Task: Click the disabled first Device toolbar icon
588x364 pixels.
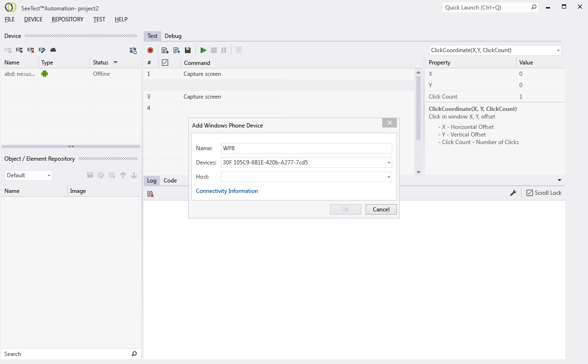Action: coord(8,50)
